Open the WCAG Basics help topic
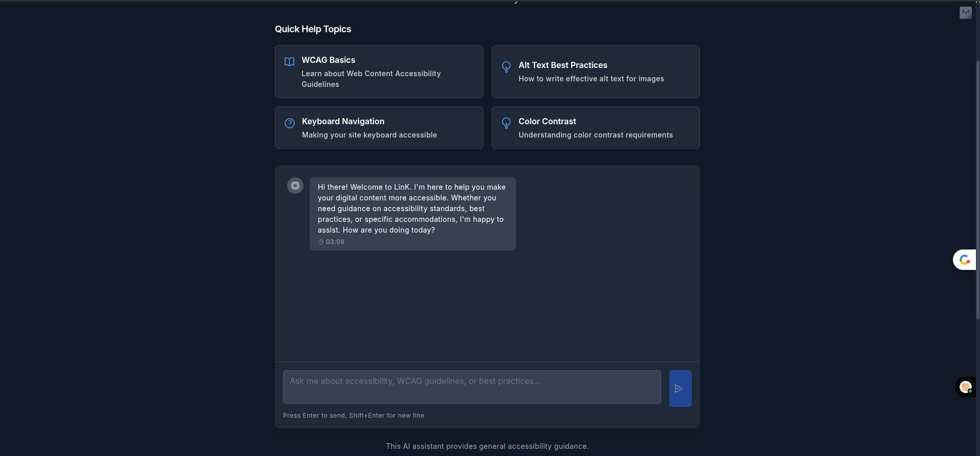Screen dimensions: 980x456 tap(379, 72)
